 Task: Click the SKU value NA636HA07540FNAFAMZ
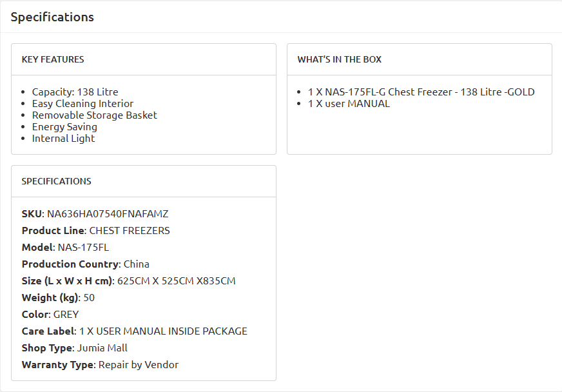[x=108, y=214]
